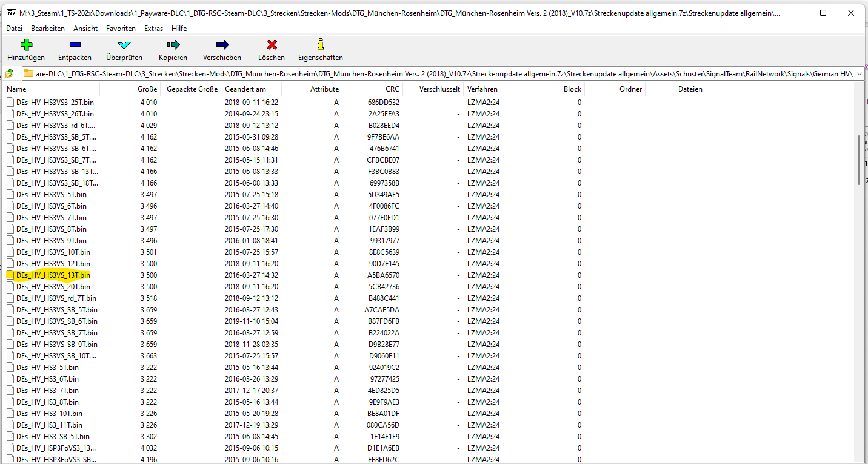Image resolution: width=868 pixels, height=464 pixels.
Task: Select highlighted file DEs_HV_HS3VS_13T.bin
Action: click(x=53, y=275)
